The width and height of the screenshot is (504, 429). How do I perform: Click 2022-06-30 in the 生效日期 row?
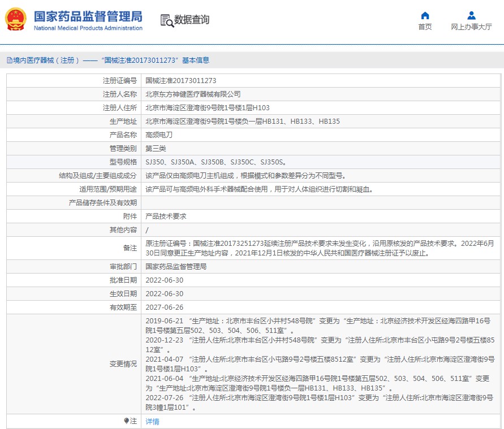pyautogui.click(x=165, y=293)
